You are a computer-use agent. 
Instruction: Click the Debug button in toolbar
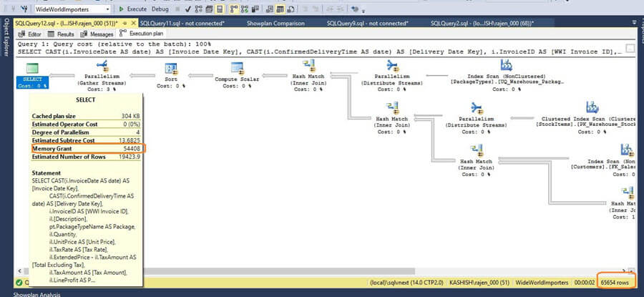(160, 9)
